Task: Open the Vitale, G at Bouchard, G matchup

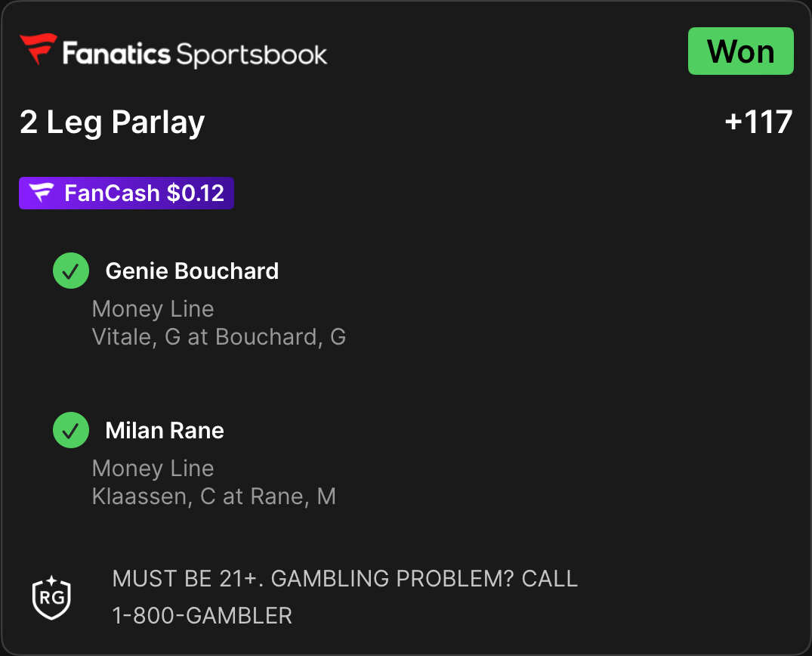Action: pyautogui.click(x=219, y=337)
